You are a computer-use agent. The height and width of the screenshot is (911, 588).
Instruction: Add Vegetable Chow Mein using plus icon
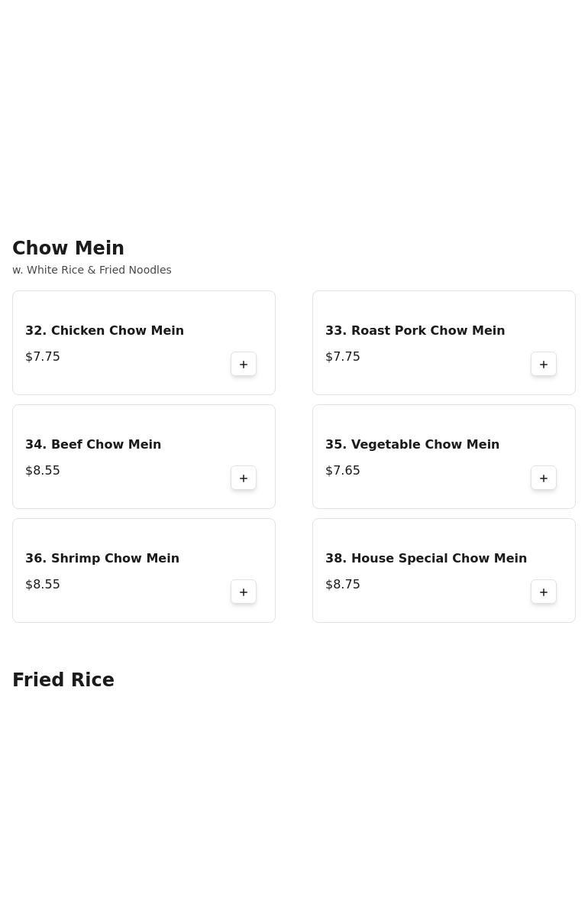pyautogui.click(x=544, y=478)
